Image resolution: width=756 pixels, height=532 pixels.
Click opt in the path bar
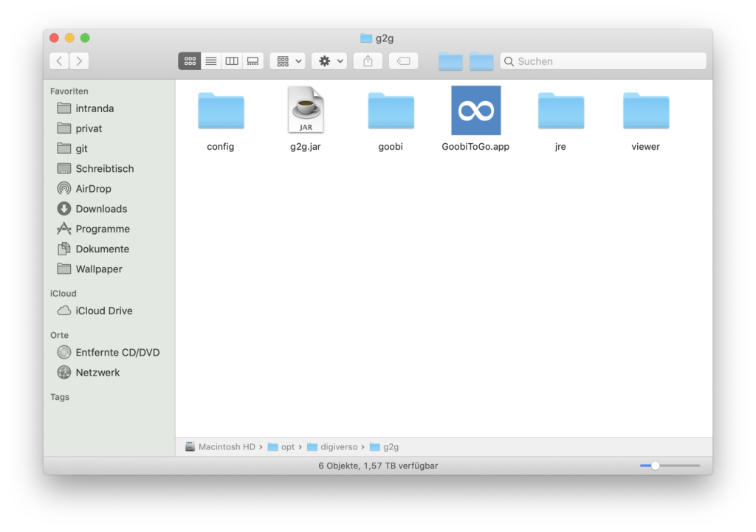click(281, 446)
